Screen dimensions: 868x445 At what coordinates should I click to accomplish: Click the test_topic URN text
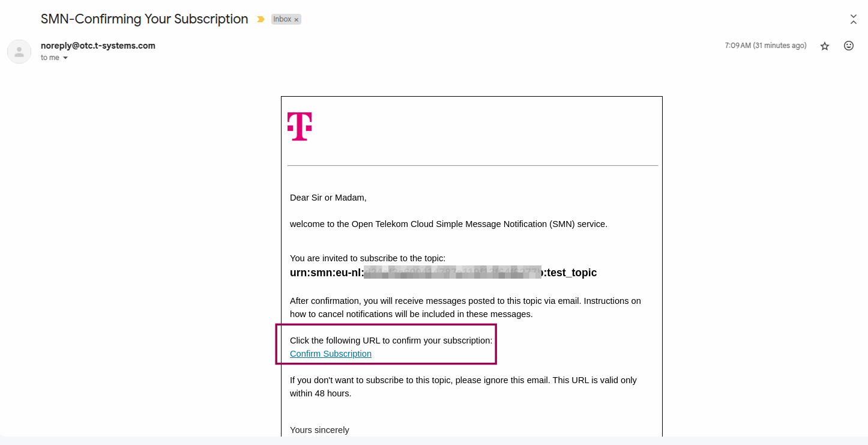pos(443,273)
